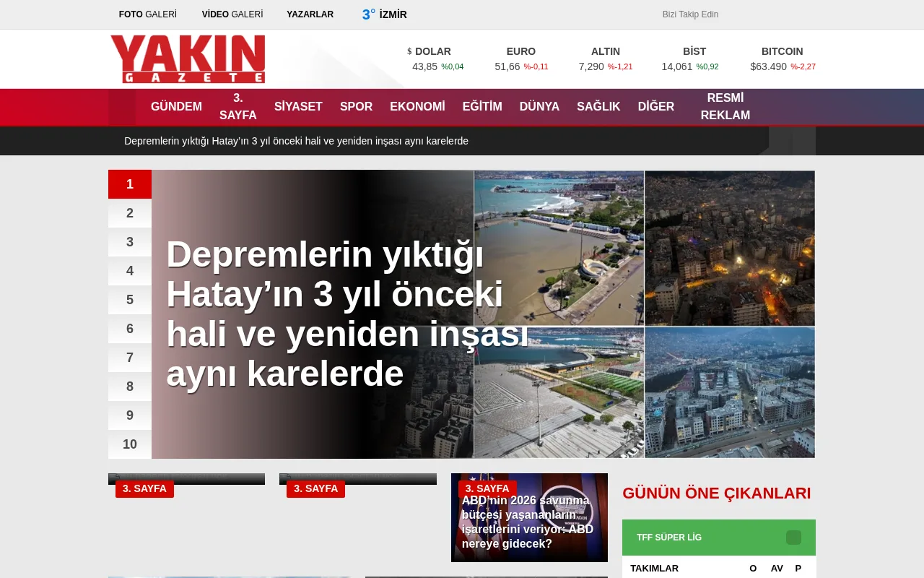Viewport: 924px width, 578px height.
Task: Expand the RESMİ REKLAM menu
Action: tap(725, 106)
